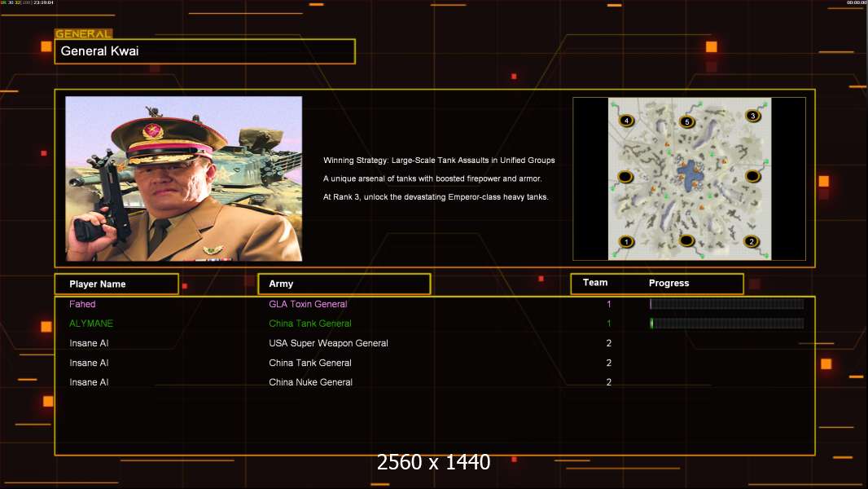Click the Progress column label

(x=669, y=284)
